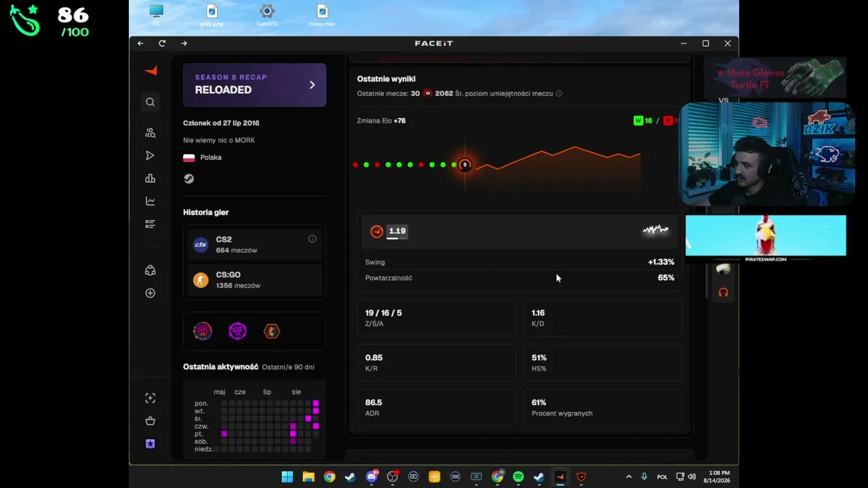Go back with the left arrow

(140, 43)
